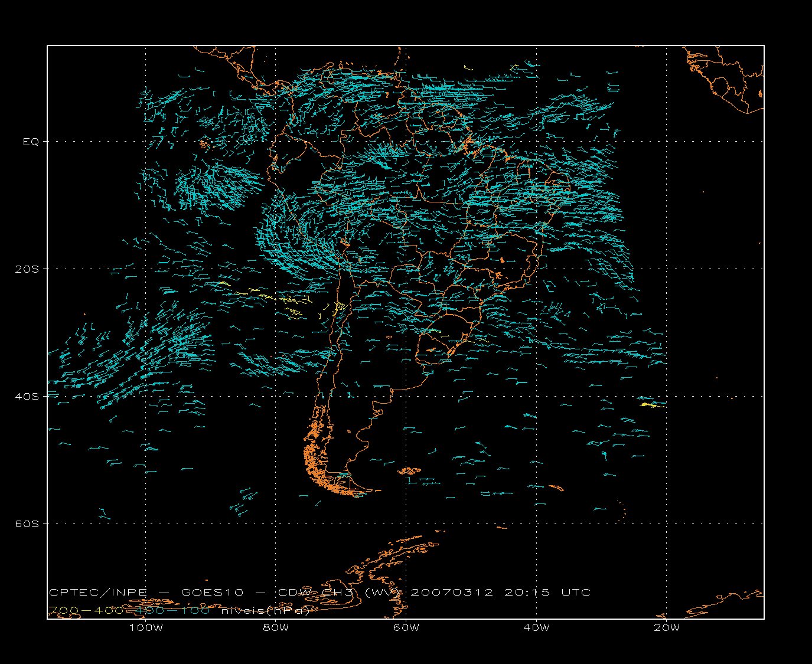Click the 20:15 UTC timestamp

pos(547,592)
